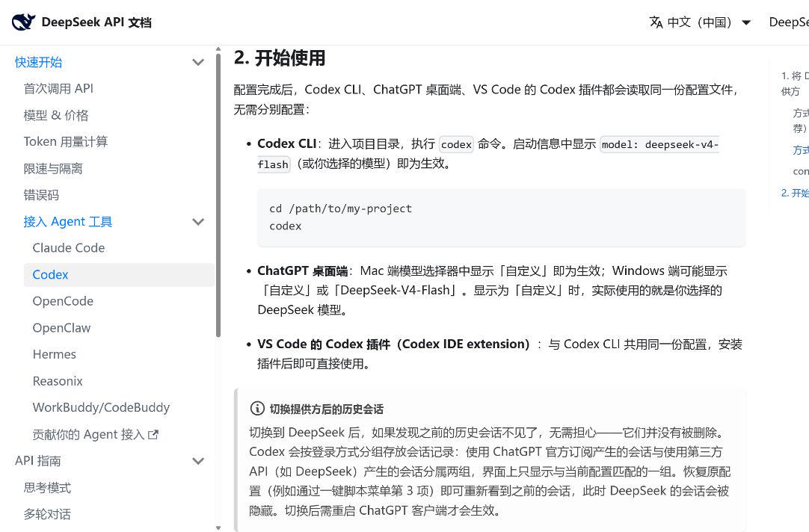Open Token 用量计算 page

point(66,142)
